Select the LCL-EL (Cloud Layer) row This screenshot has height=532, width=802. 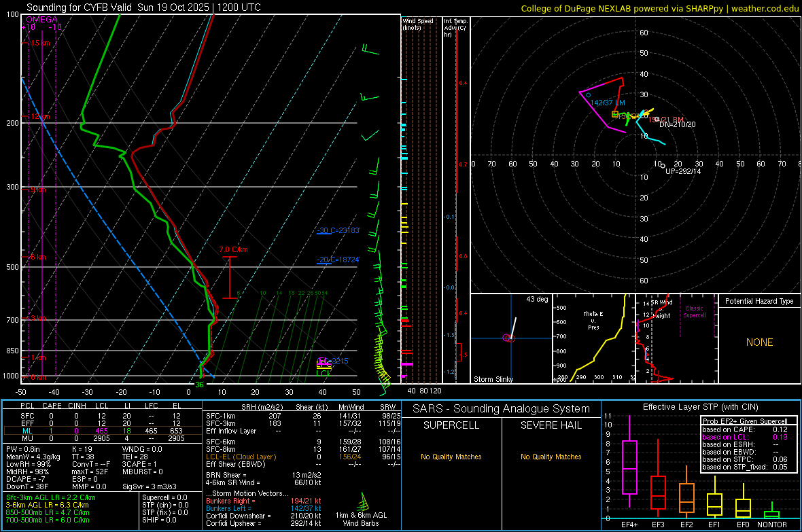[x=303, y=457]
